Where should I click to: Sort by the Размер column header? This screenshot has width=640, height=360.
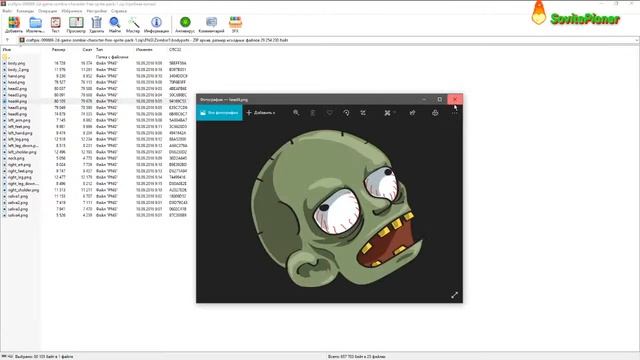pos(58,49)
